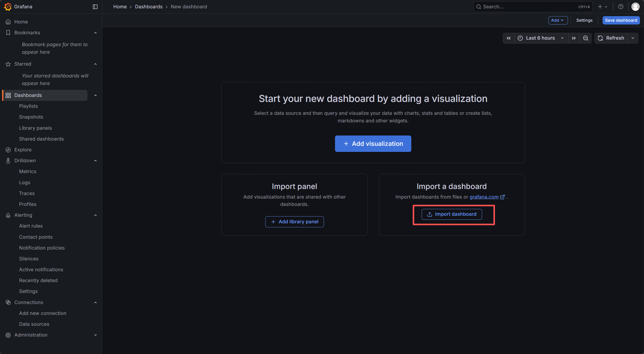Click the zoom out time range icon
Image resolution: width=644 pixels, height=354 pixels.
coord(585,38)
